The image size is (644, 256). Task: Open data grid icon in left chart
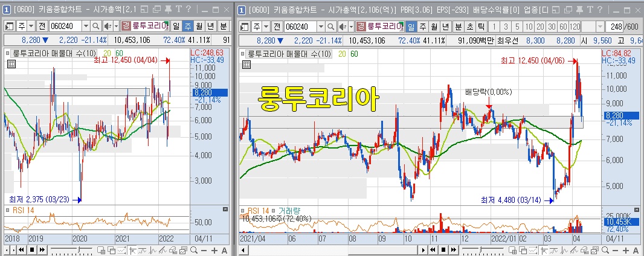tap(11, 63)
